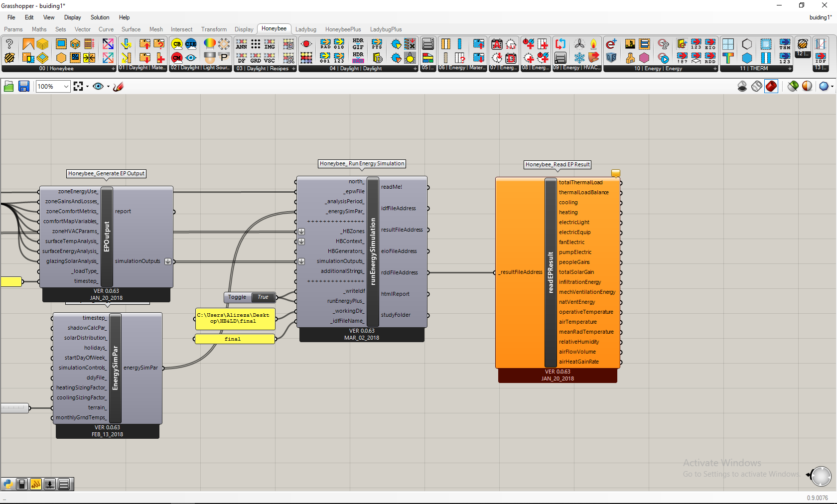Toggle preview selected only green icon

793,86
